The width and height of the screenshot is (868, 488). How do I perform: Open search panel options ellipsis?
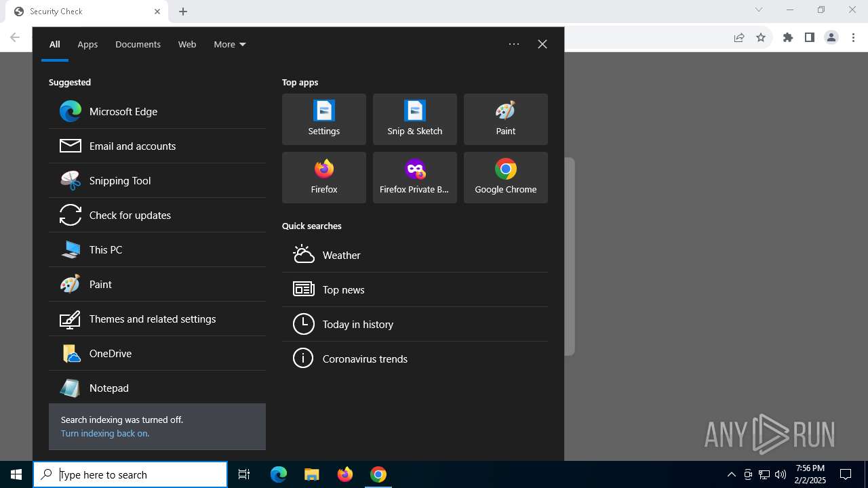click(514, 44)
